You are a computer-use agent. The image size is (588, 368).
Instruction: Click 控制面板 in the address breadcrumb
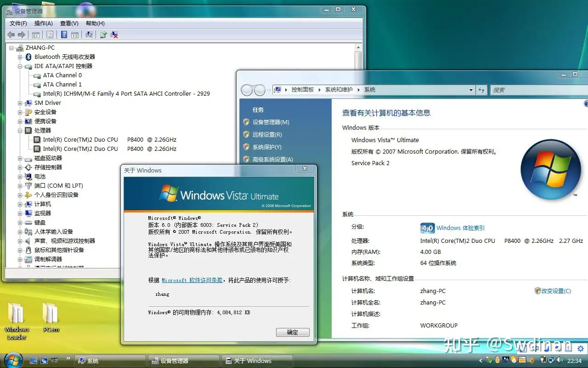point(302,90)
